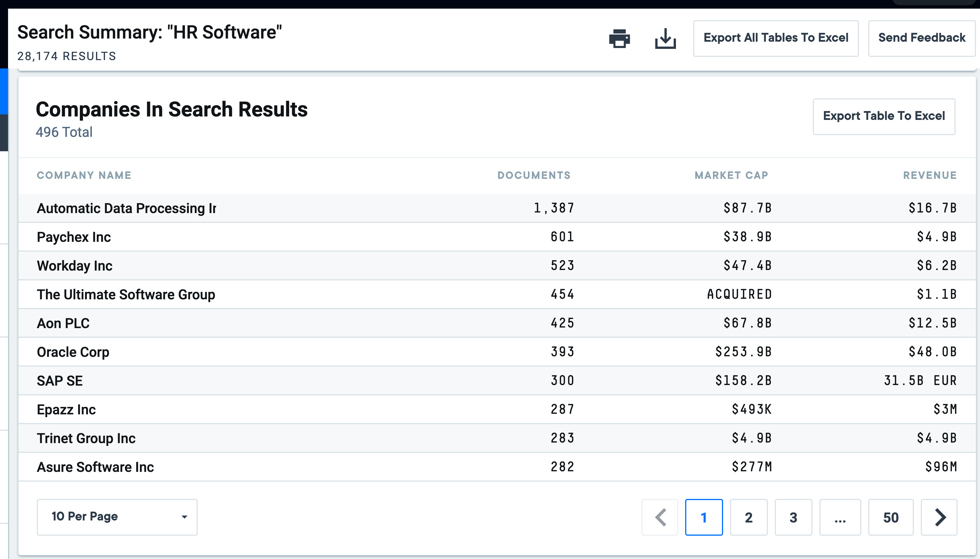This screenshot has width=980, height=559.
Task: Open The Ultimate Software Group row
Action: [497, 294]
